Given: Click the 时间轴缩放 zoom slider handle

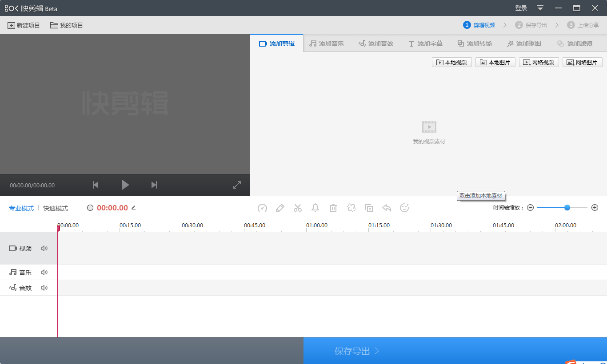Looking at the screenshot, I should point(567,208).
